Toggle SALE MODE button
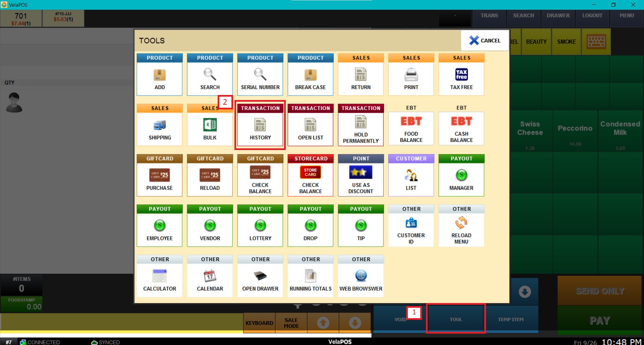Image resolution: width=644 pixels, height=345 pixels. point(291,323)
